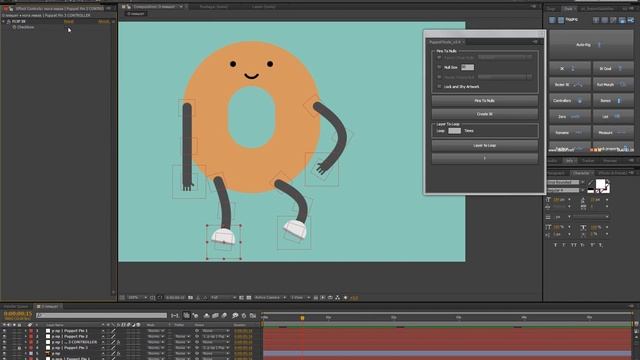Click the Duik Auto-Rig button
640x360 pixels.
click(591, 44)
